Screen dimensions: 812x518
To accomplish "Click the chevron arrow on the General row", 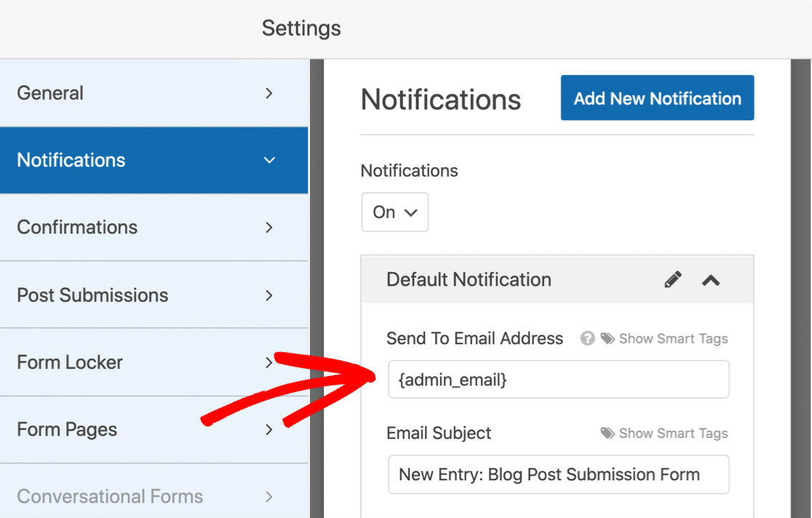I will click(x=268, y=93).
